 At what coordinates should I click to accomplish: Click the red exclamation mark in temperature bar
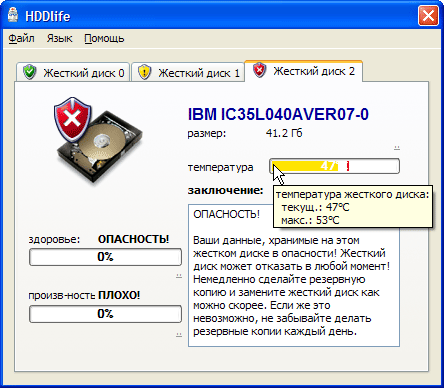pos(348,166)
